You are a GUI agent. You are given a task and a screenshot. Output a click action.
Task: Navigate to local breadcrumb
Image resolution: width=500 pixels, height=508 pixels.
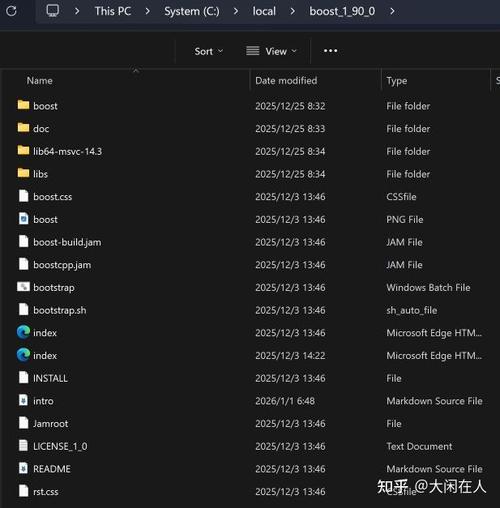click(x=264, y=11)
